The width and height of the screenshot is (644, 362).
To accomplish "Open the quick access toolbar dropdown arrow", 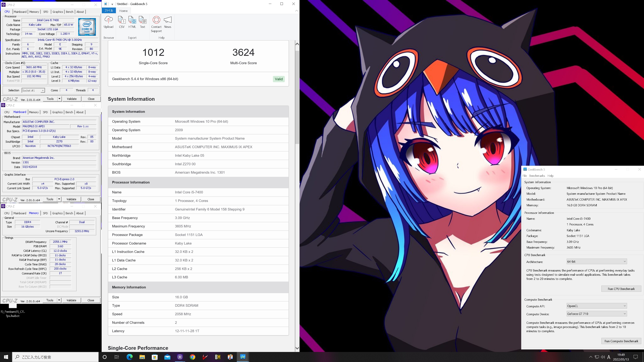I will pyautogui.click(x=112, y=4).
